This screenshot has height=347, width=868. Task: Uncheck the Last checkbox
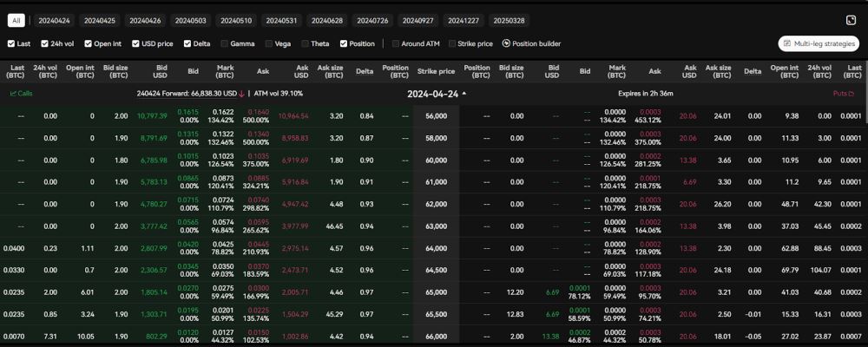pos(11,43)
